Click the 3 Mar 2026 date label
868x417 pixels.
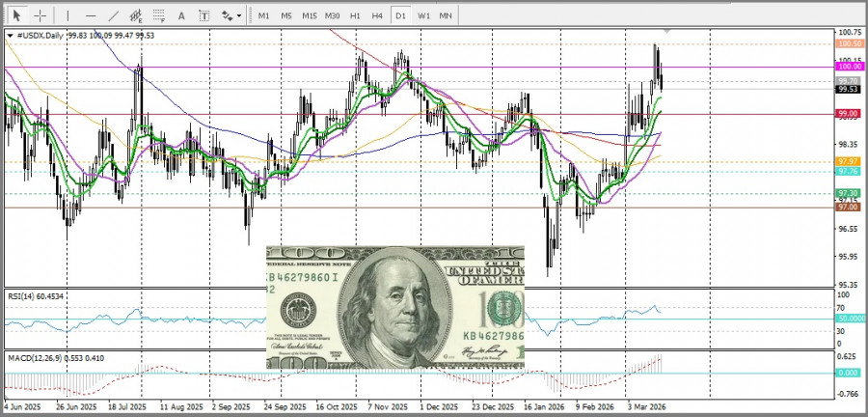[x=646, y=406]
